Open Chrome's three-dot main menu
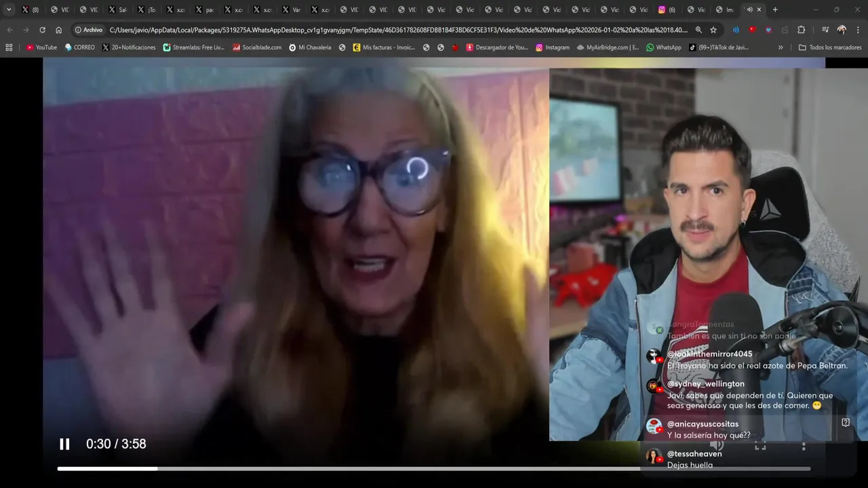The image size is (868, 488). (858, 30)
